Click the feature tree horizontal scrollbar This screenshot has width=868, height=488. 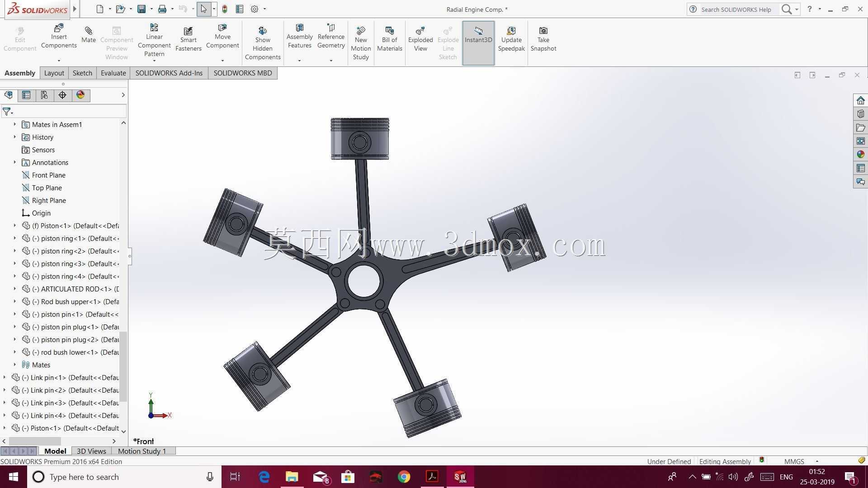coord(35,441)
